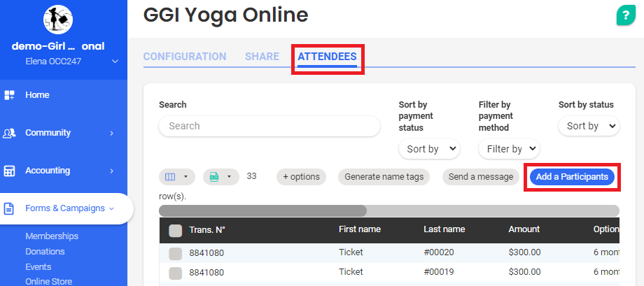644x286 pixels.
Task: Toggle the select-all checkbox in table header
Action: 176,230
